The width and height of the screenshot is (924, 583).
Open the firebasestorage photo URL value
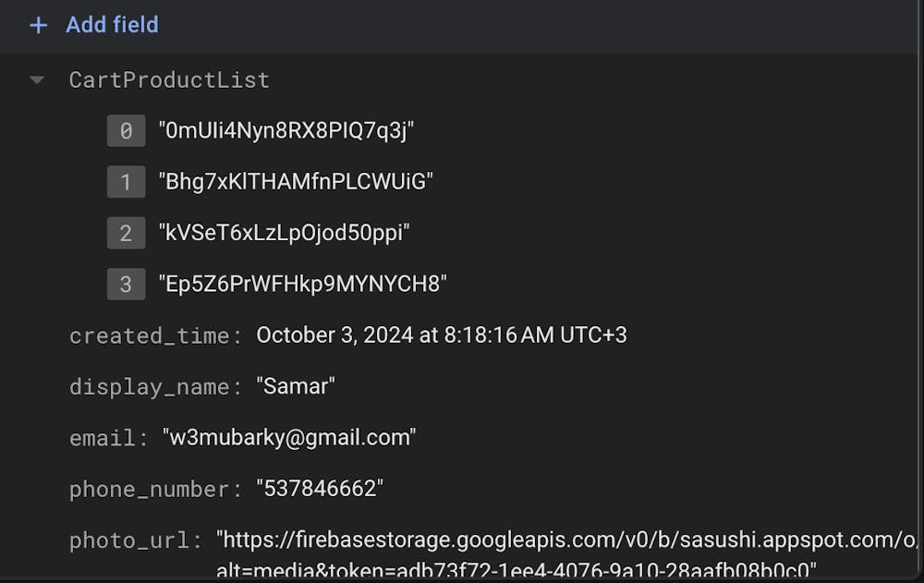[x=565, y=540]
